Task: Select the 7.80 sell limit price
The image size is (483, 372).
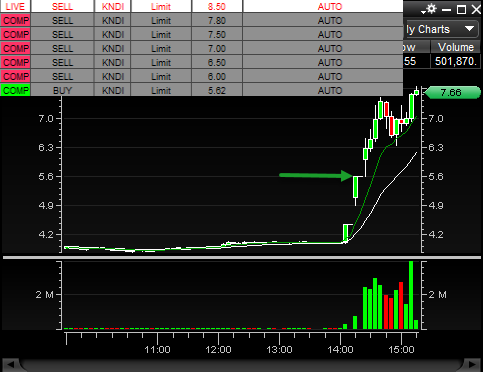Action: [x=217, y=21]
